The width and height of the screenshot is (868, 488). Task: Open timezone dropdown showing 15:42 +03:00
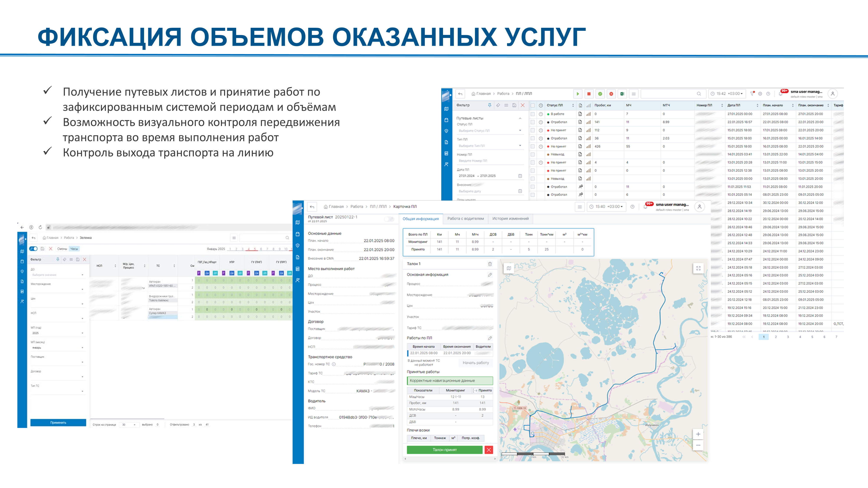point(727,94)
